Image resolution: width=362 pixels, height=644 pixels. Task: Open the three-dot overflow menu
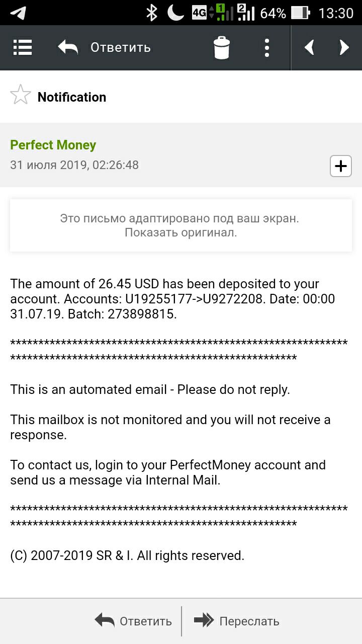pos(267,48)
